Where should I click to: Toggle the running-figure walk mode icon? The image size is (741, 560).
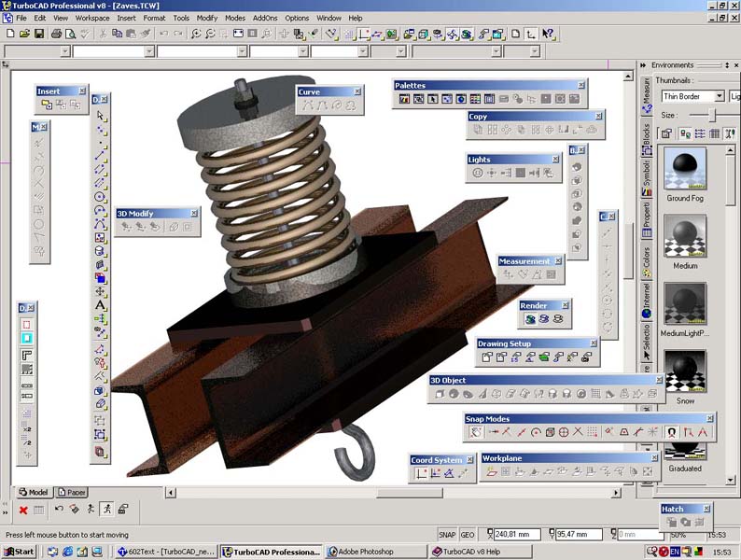point(107,510)
